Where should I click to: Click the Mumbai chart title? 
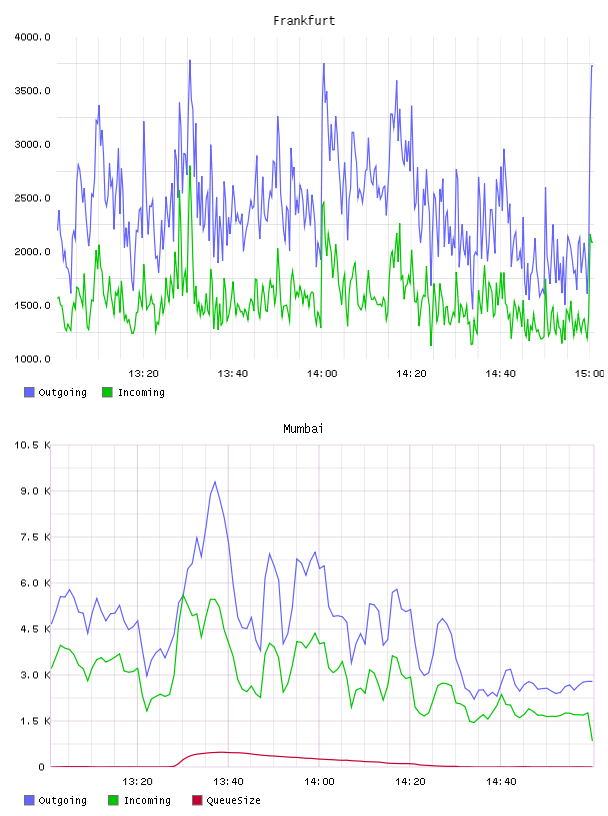(x=303, y=429)
